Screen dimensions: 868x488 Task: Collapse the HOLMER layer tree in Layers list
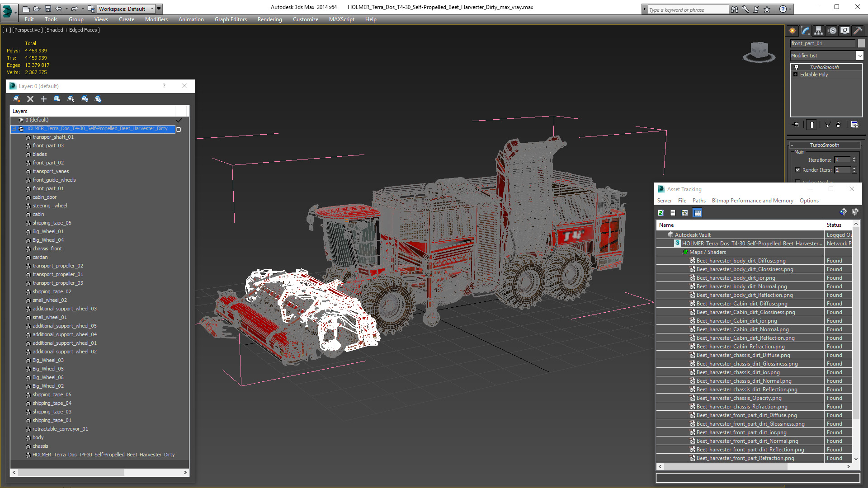click(x=14, y=129)
